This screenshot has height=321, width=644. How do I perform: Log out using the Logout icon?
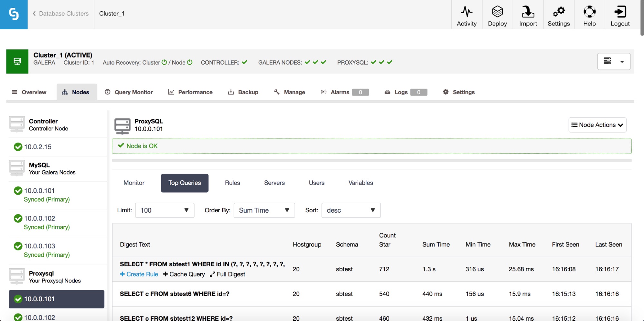click(x=620, y=15)
